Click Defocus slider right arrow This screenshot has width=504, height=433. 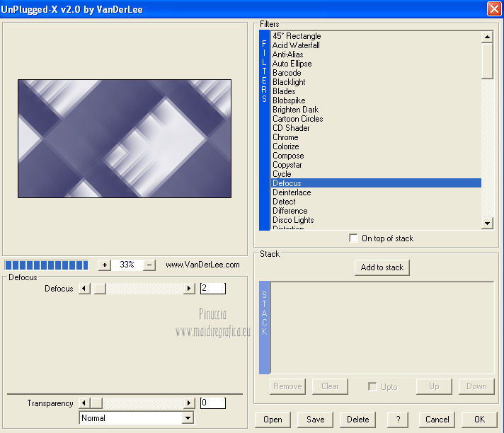(x=189, y=289)
